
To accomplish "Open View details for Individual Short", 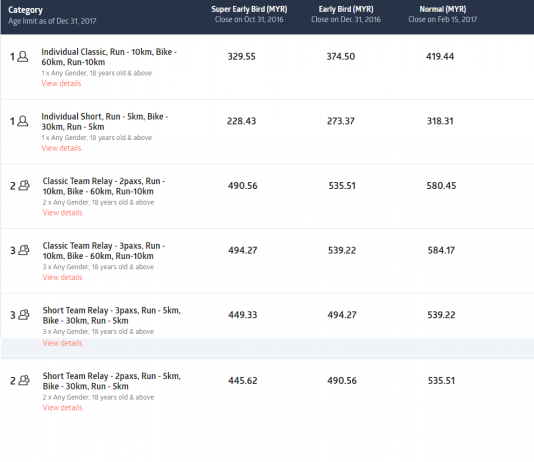I will [61, 148].
